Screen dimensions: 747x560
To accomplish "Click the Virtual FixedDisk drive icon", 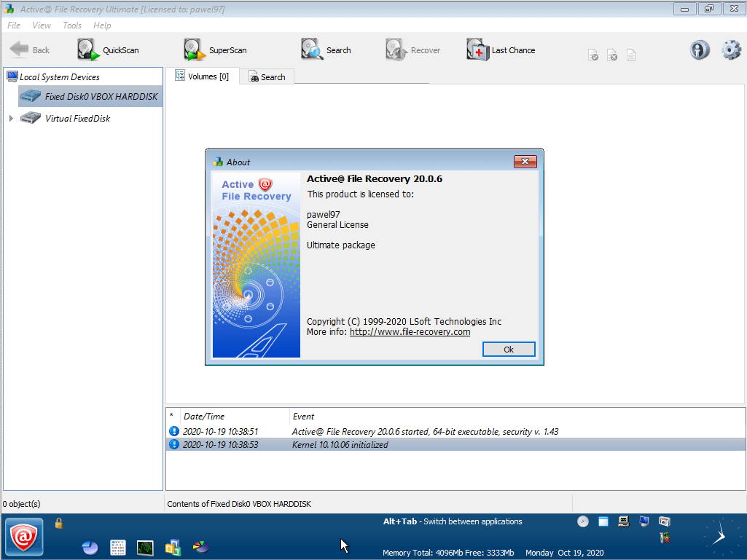I will (31, 118).
